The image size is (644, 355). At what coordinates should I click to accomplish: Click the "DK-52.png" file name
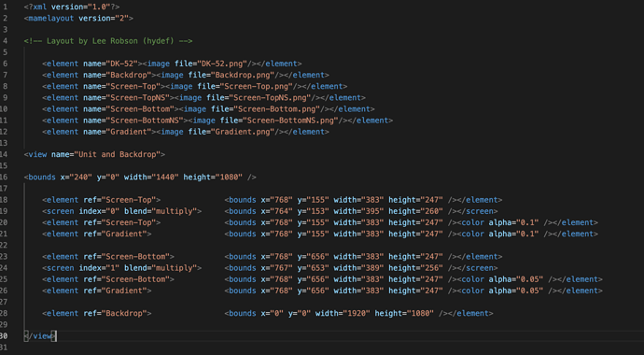click(x=222, y=64)
